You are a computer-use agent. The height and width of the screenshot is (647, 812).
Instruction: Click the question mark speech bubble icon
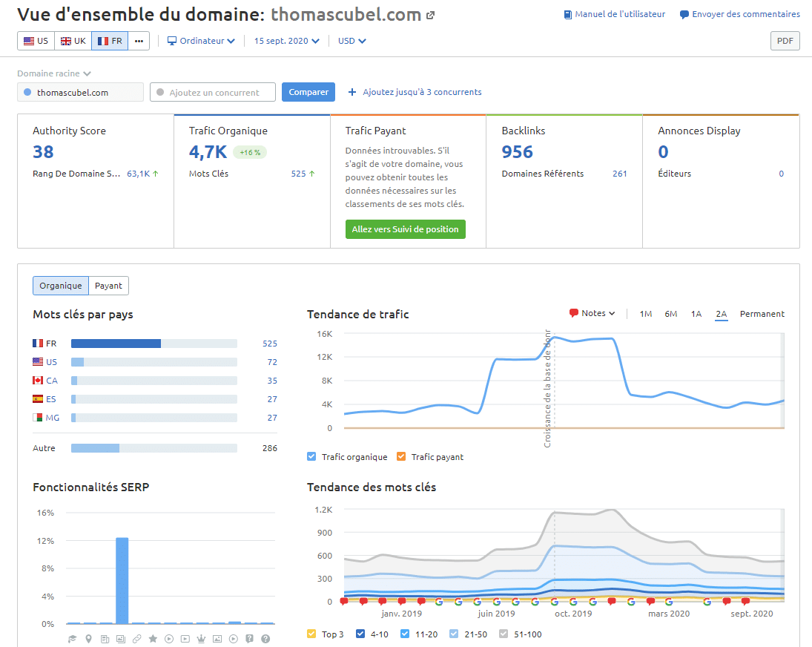[250, 639]
